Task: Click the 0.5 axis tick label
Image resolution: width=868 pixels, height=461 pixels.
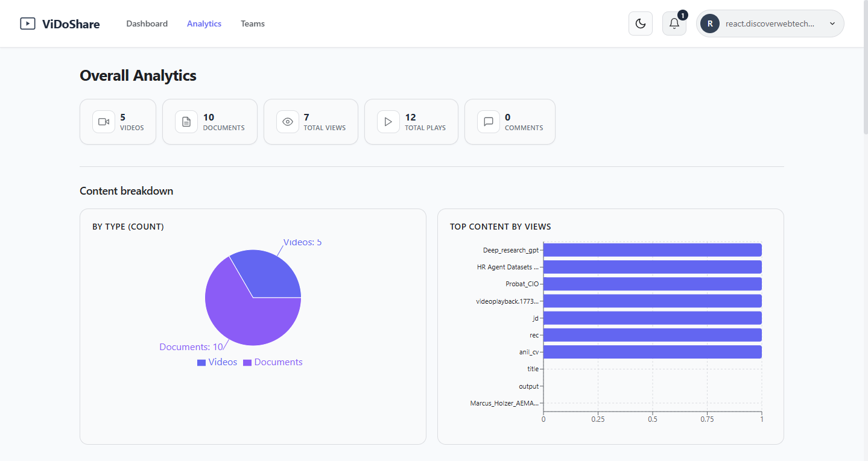Action: [x=653, y=419]
